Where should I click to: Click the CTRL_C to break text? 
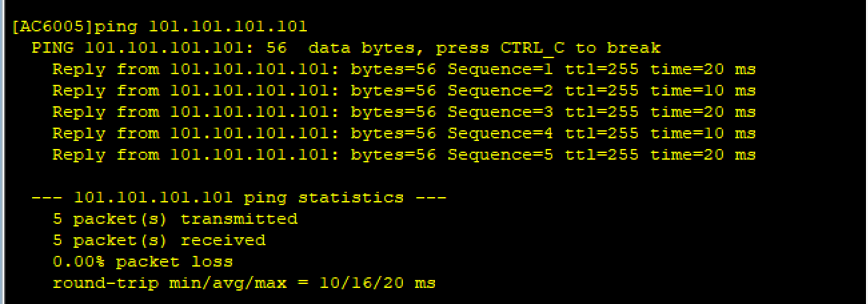[x=580, y=49]
